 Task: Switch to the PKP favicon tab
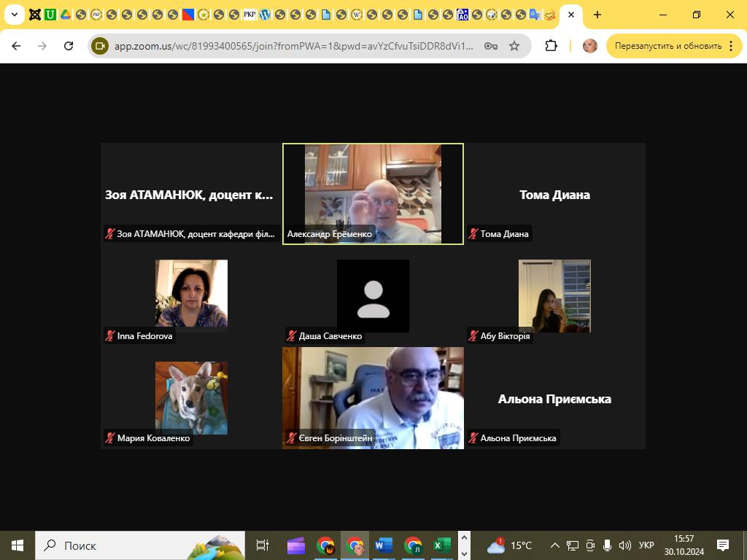(x=249, y=15)
